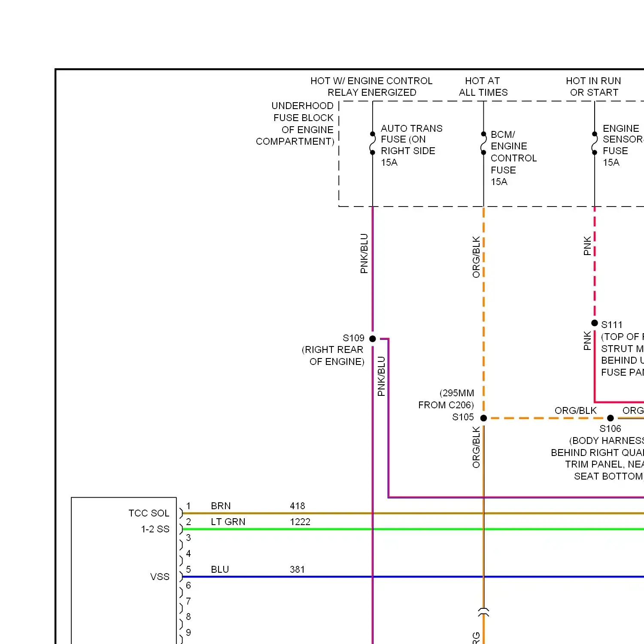Screen dimensions: 644x644
Task: Click the vertical PNK label above S111
Action: click(587, 246)
